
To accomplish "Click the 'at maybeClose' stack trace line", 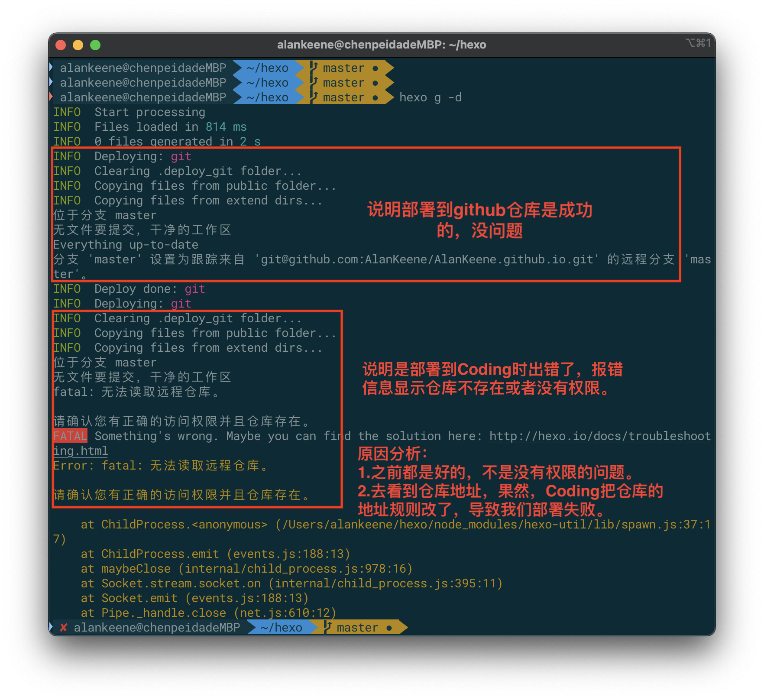I will click(246, 569).
